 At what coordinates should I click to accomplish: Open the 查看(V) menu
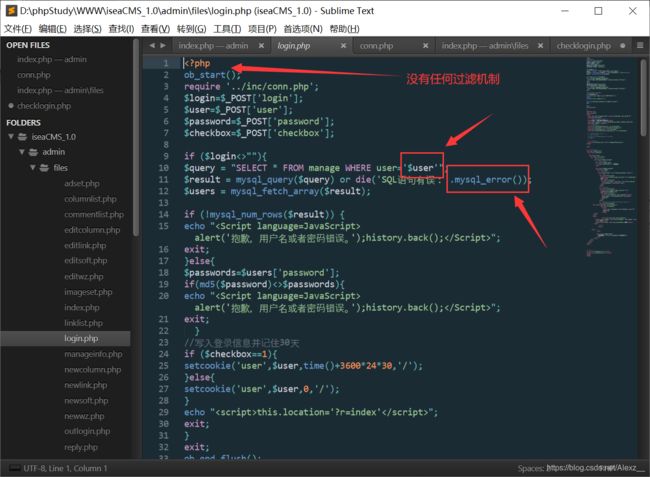[x=155, y=29]
